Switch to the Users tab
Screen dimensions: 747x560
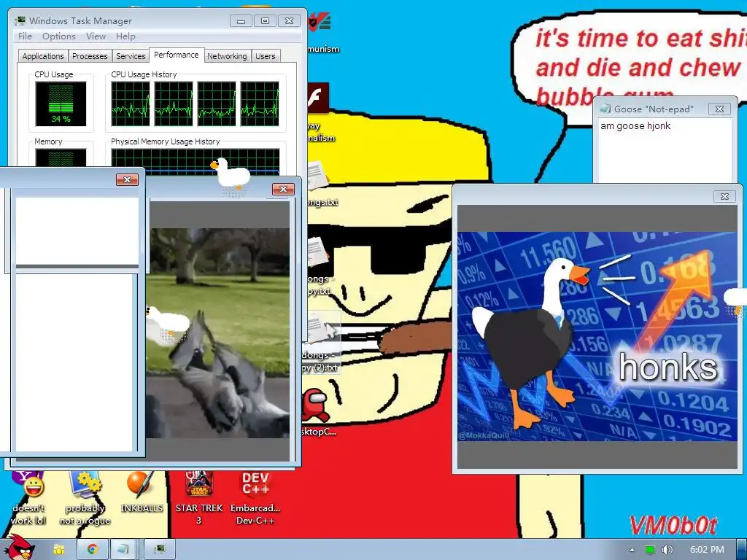tap(265, 56)
